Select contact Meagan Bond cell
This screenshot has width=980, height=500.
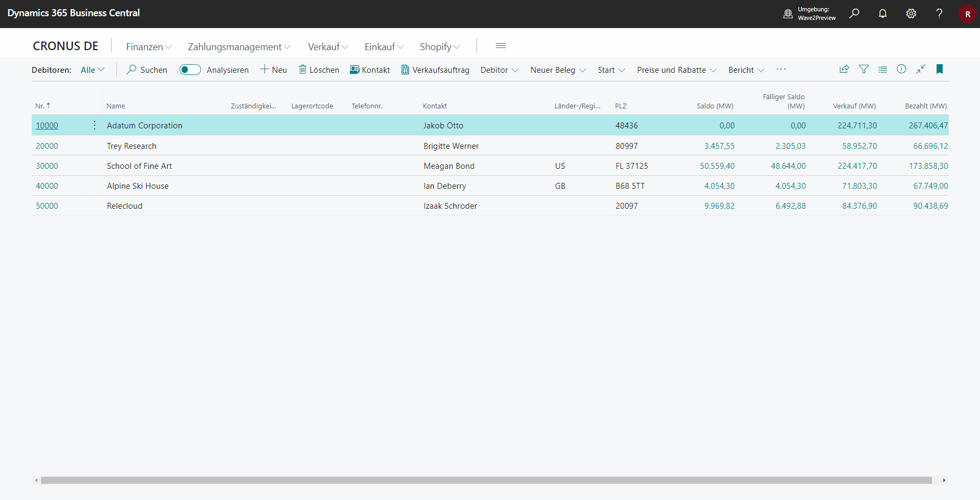coord(449,166)
